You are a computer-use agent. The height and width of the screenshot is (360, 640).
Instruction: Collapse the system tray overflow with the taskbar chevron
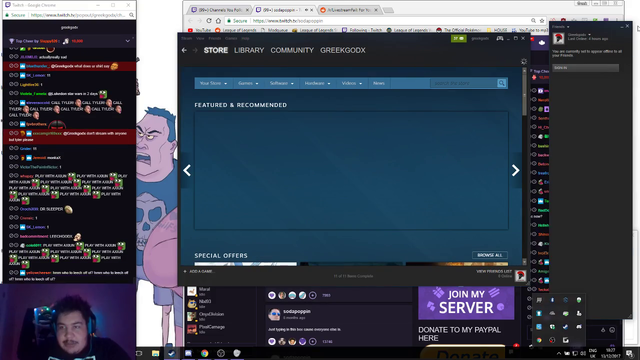click(x=558, y=353)
